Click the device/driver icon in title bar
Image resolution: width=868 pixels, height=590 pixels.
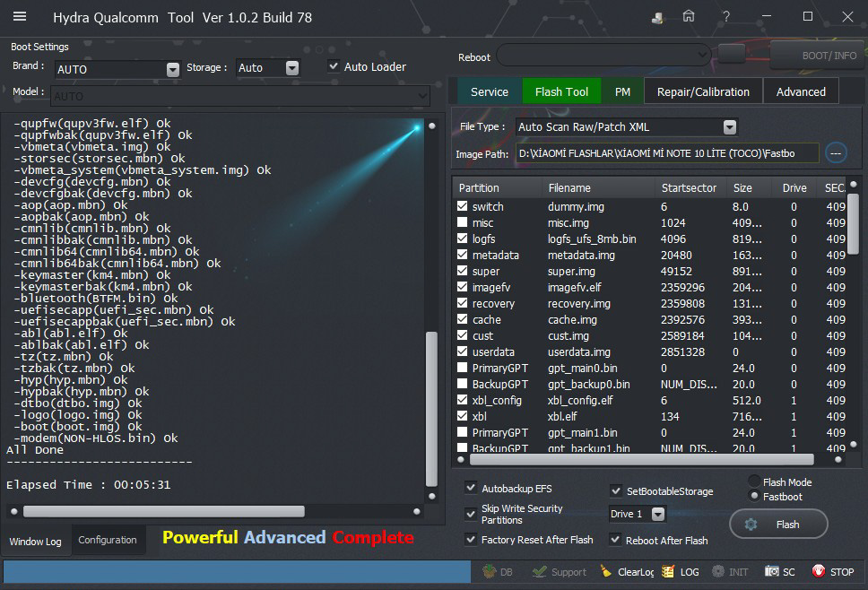[x=657, y=18]
